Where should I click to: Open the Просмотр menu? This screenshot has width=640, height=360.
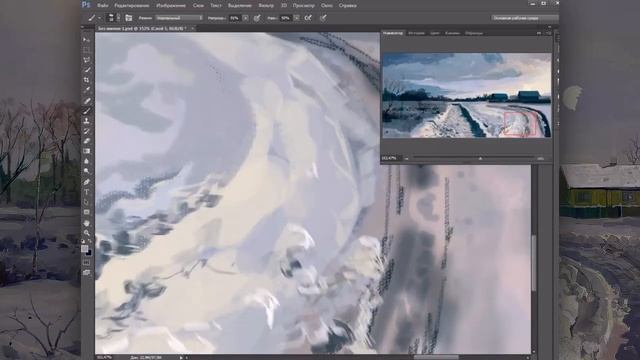[304, 6]
